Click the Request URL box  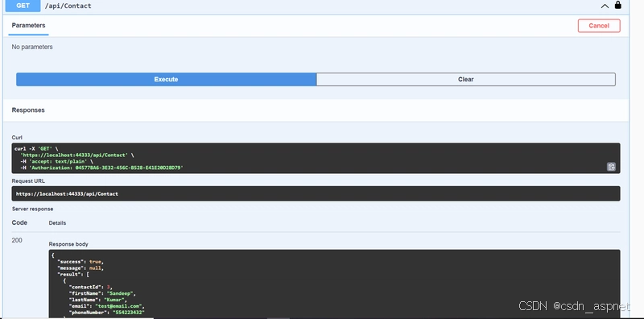click(x=316, y=193)
